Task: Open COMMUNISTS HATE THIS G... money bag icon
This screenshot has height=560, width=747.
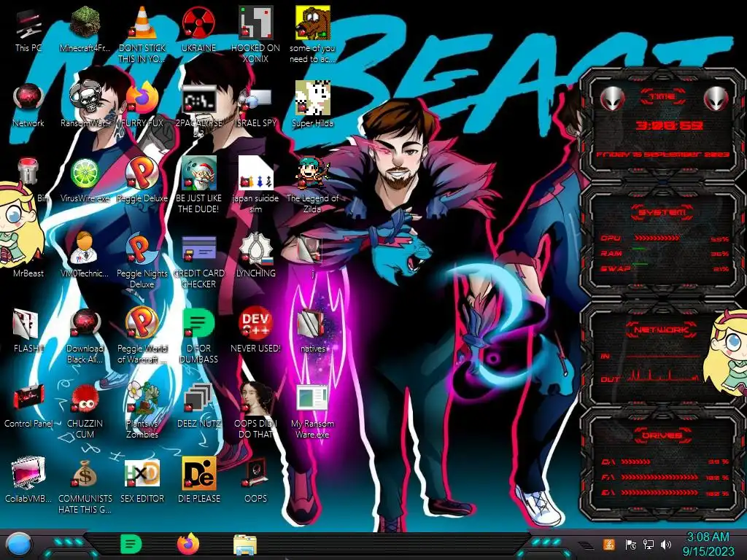Action: click(85, 473)
